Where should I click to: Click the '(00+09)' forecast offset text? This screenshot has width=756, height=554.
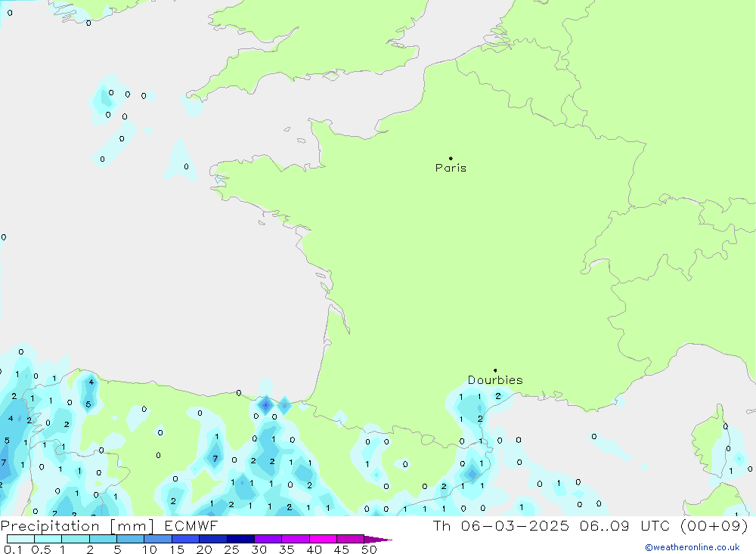point(714,525)
